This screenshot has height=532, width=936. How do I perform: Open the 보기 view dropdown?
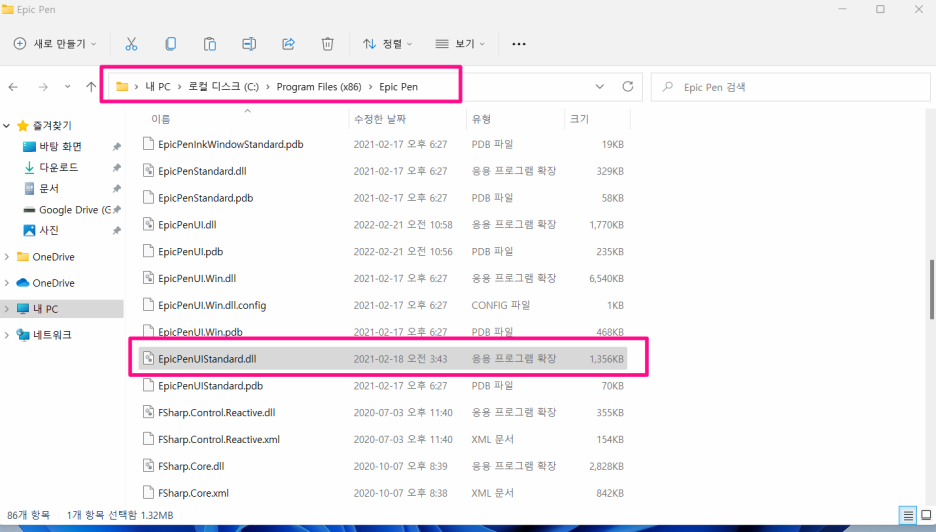(460, 44)
